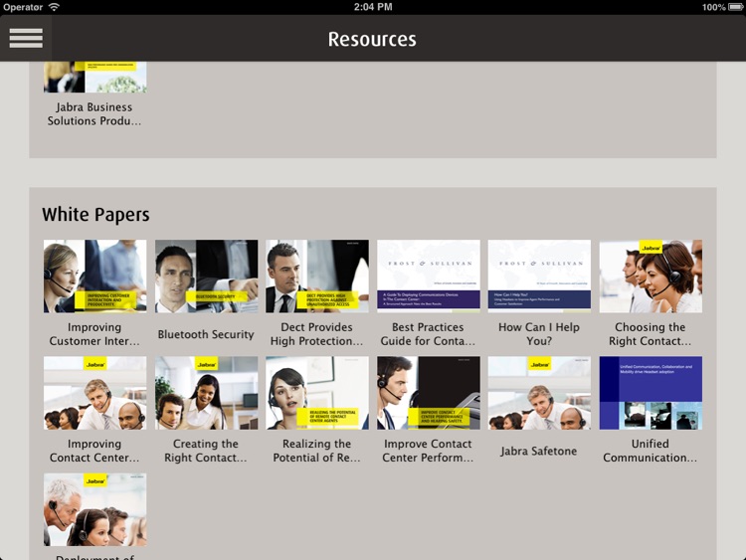The width and height of the screenshot is (746, 560).
Task: Select 'Dect Provides High Protection...' title text
Action: pyautogui.click(x=317, y=334)
